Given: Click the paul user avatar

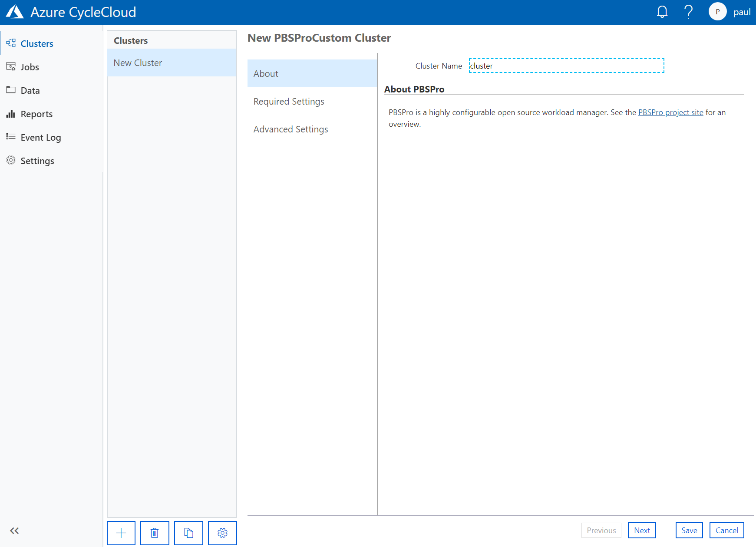Looking at the screenshot, I should [717, 12].
